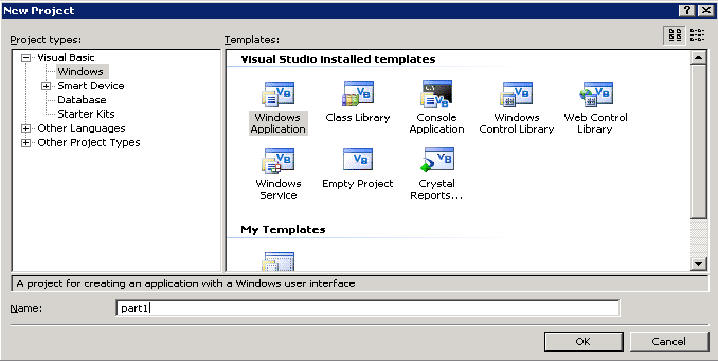The width and height of the screenshot is (718, 361).
Task: Click the Windows Control Library label text
Action: [x=517, y=123]
